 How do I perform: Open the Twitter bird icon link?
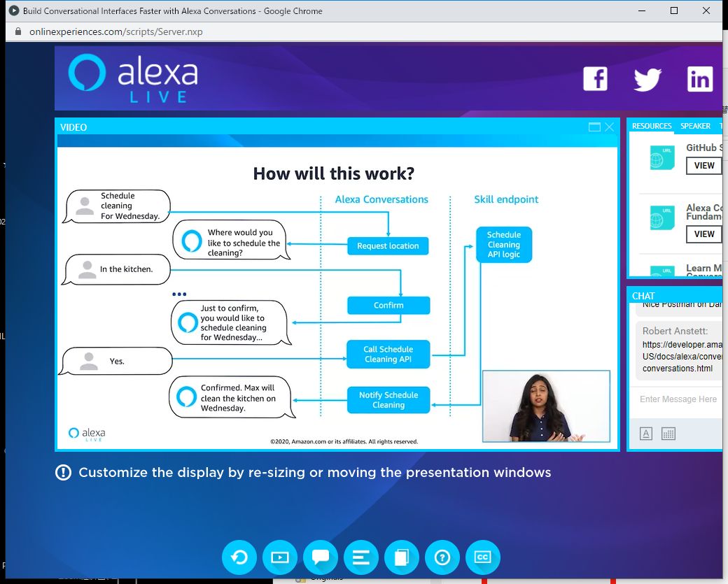(647, 79)
